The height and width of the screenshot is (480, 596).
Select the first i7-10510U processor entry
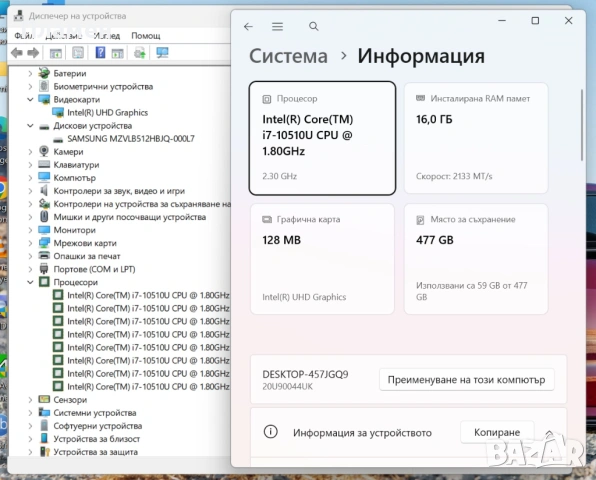[x=148, y=295]
